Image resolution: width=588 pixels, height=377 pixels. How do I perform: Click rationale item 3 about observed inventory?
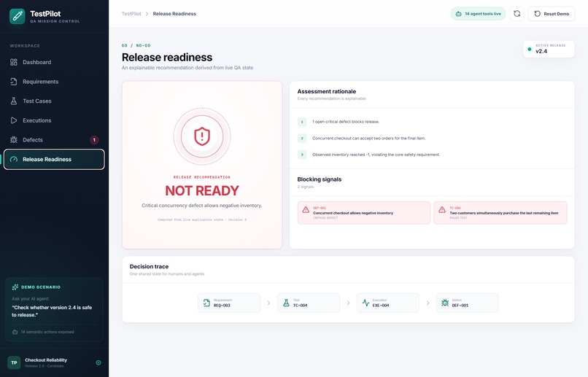click(x=376, y=155)
